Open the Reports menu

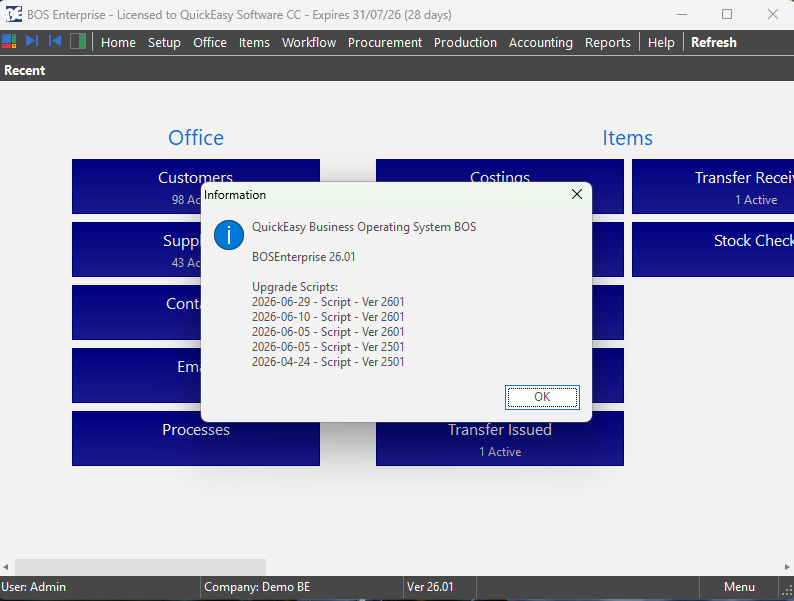point(608,43)
